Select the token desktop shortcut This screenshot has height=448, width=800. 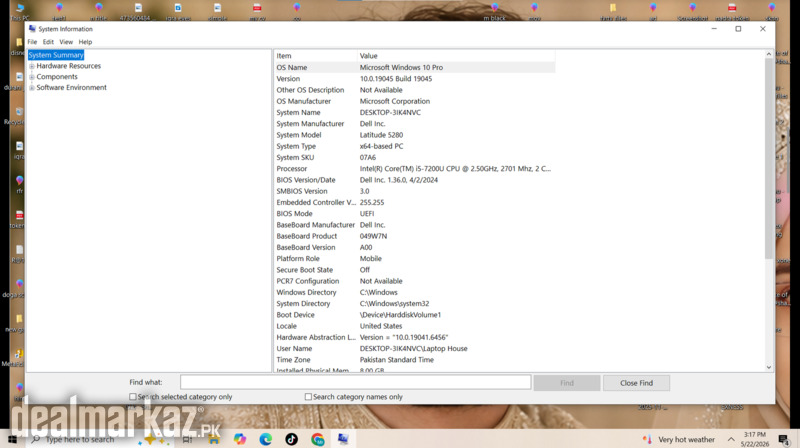19,219
